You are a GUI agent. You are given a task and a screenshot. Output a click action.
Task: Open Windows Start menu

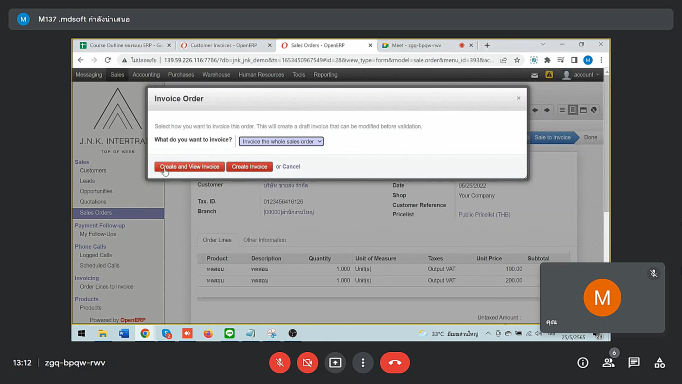coord(81,334)
